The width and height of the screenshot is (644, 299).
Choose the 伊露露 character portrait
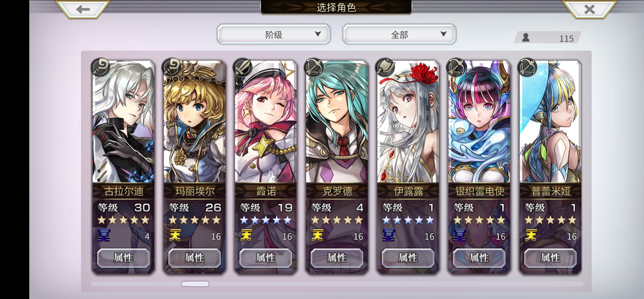408,122
